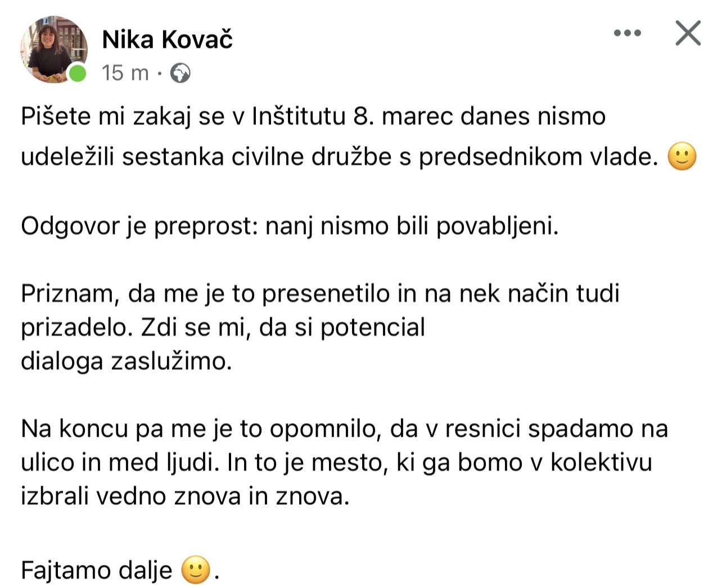This screenshot has height=588, width=722.
Task: Click the '15 m' post timestamp
Action: tap(125, 73)
